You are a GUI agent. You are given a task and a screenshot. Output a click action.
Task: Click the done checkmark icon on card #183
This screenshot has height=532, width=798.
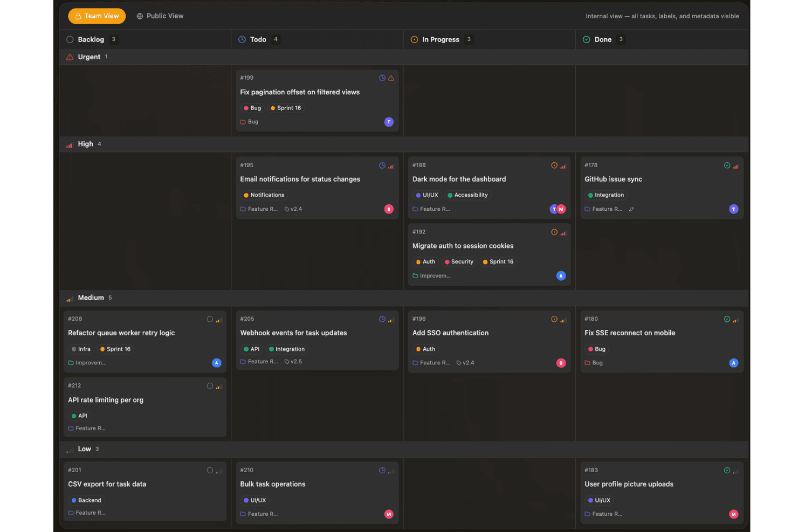point(727,471)
